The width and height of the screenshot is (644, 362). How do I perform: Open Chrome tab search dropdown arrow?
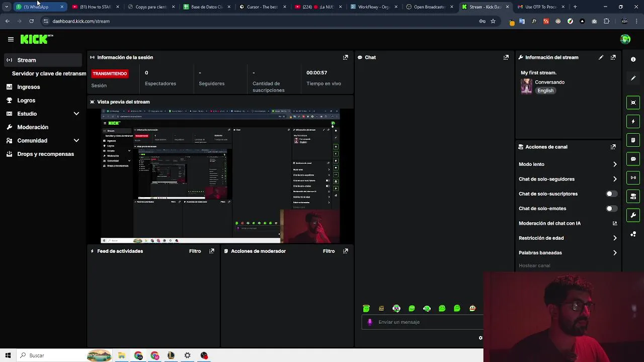point(7,7)
